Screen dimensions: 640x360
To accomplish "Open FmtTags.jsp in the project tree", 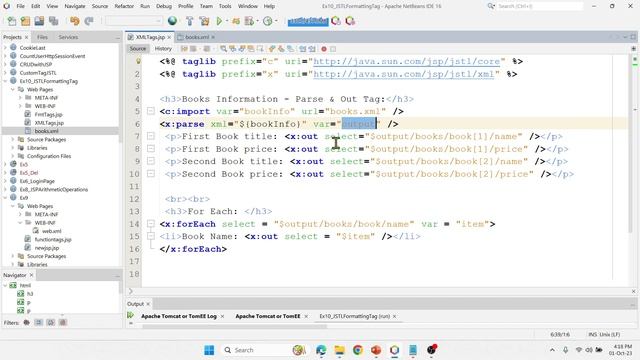I will (48, 114).
